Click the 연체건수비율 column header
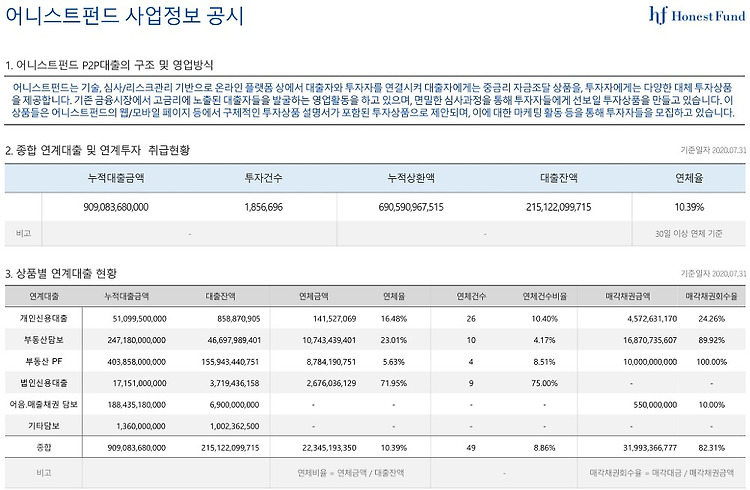 544,296
